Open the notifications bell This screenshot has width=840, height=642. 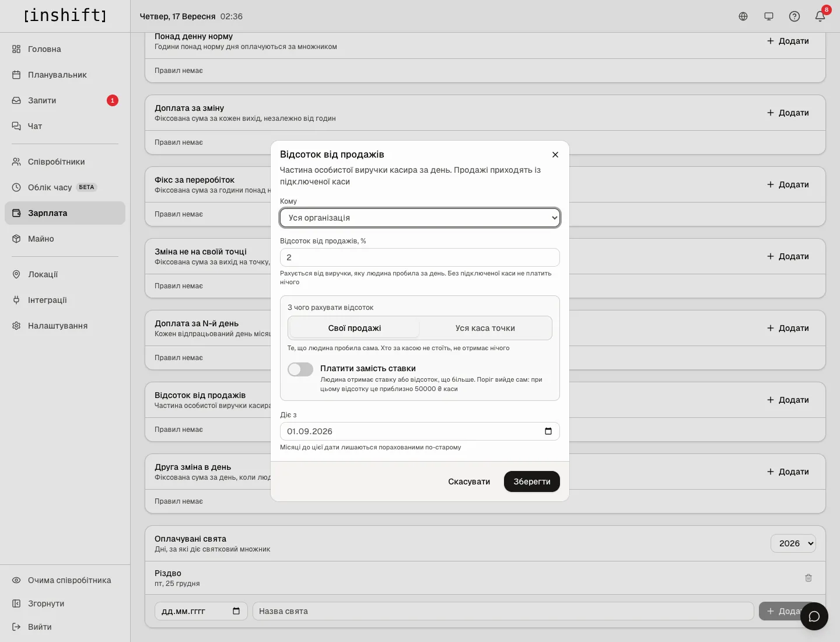coord(820,16)
